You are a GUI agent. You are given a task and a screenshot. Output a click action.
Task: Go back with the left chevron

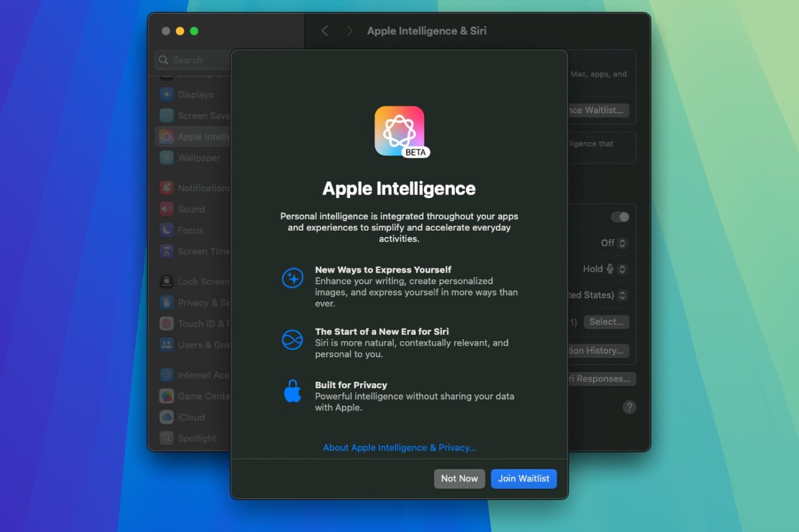(x=325, y=31)
